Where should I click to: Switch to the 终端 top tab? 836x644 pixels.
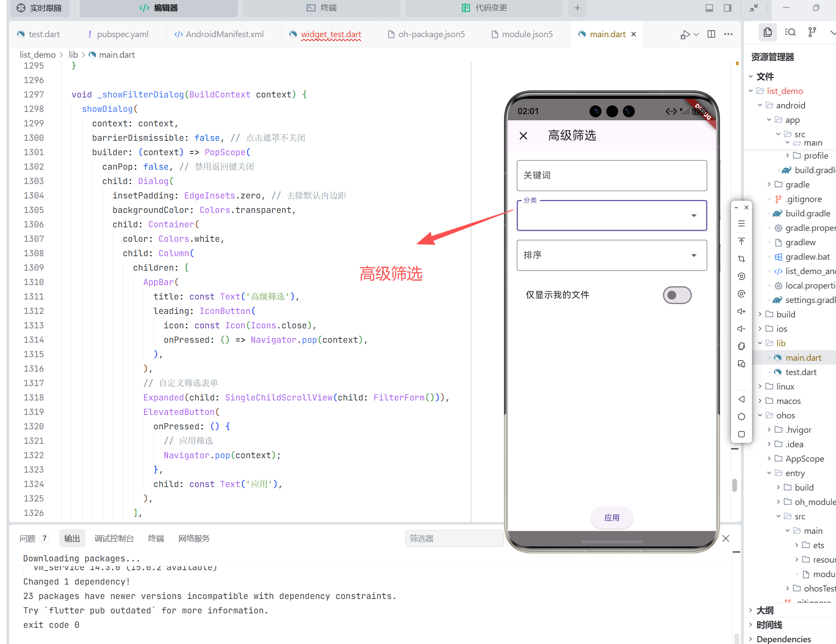click(x=322, y=8)
